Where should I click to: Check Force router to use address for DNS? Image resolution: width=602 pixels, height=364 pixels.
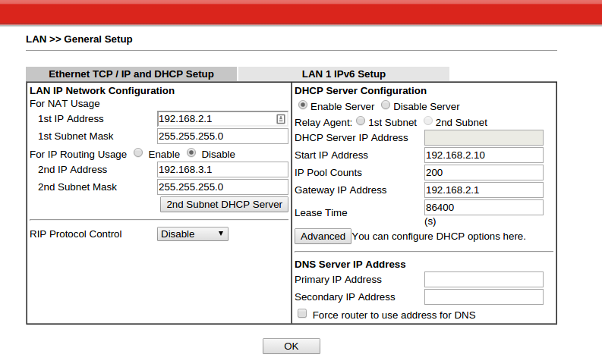pyautogui.click(x=302, y=313)
